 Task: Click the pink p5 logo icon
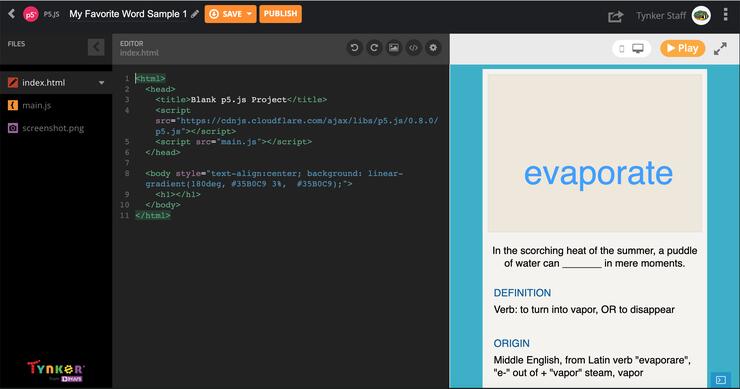31,15
